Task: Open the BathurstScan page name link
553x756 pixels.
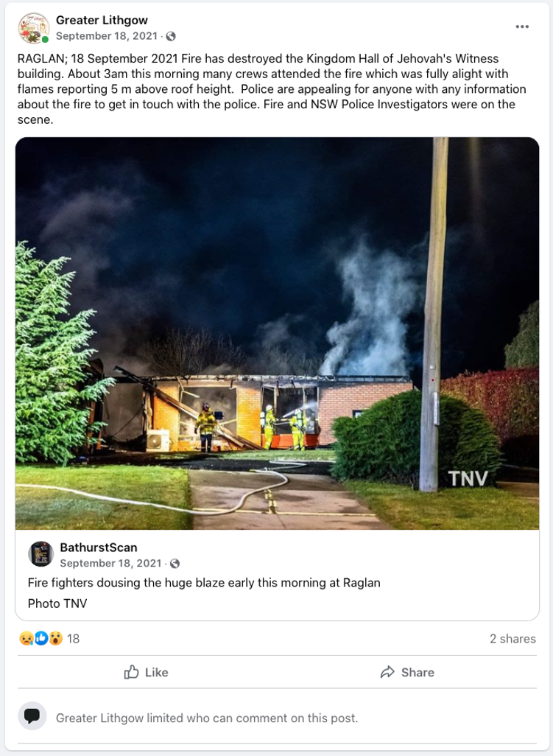Action: tap(99, 547)
